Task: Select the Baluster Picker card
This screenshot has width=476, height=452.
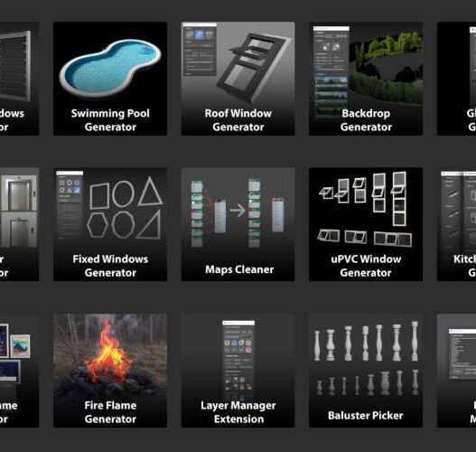Action: pos(366,371)
